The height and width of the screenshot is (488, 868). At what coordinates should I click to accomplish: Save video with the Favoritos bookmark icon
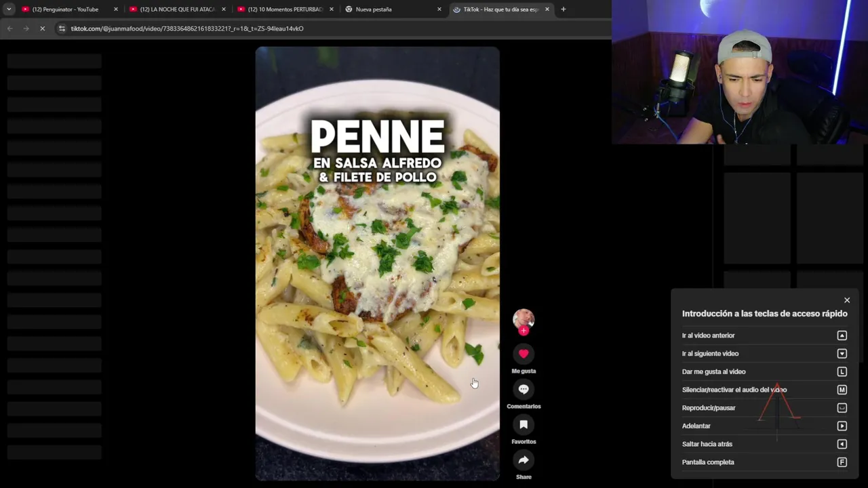(x=524, y=425)
